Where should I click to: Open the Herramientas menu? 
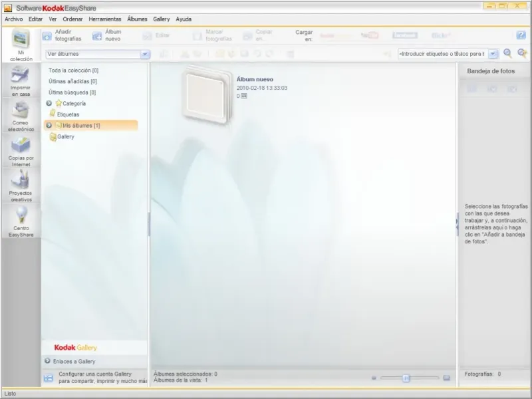105,19
